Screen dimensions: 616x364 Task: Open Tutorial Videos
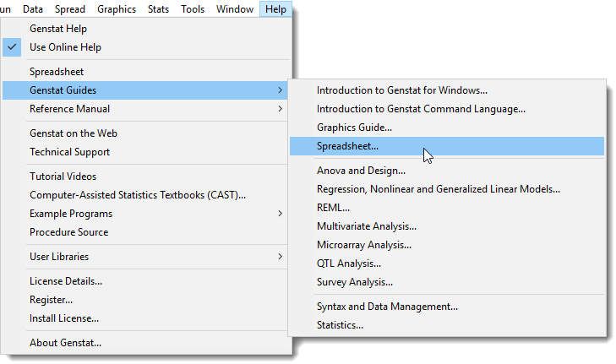(147, 177)
